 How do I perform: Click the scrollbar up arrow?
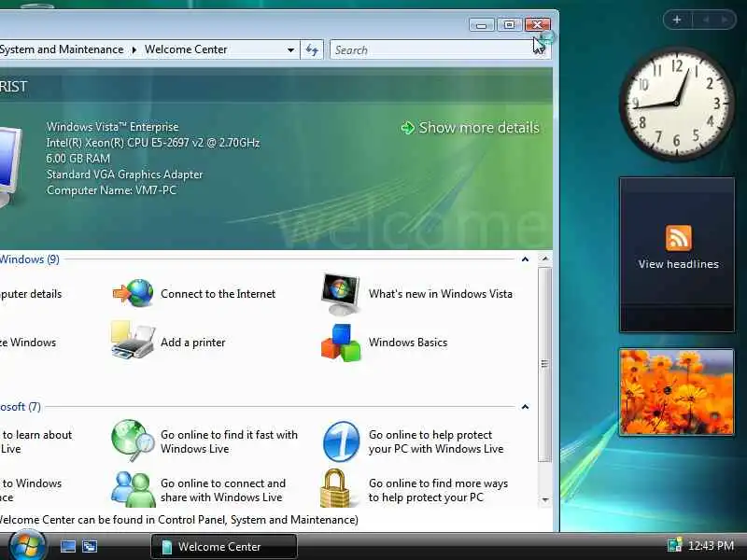coord(545,259)
